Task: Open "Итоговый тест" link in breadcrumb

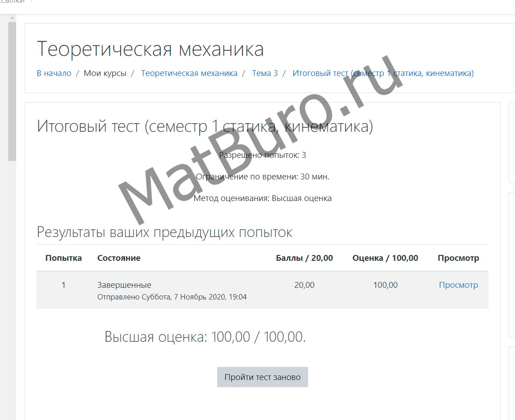Action: pyautogui.click(x=383, y=73)
